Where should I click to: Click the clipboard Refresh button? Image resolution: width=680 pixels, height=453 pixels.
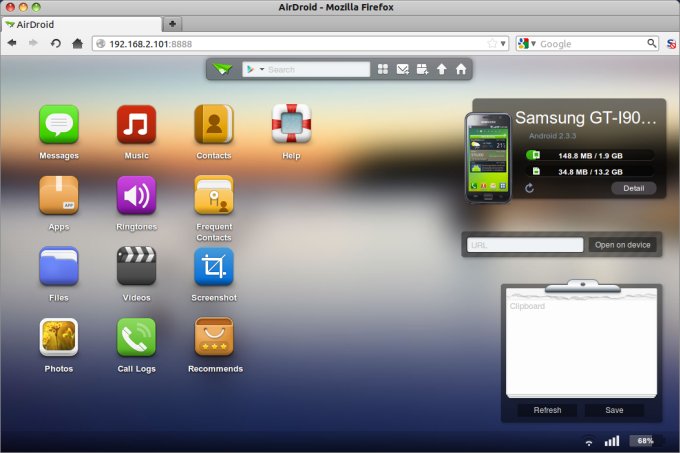[547, 410]
